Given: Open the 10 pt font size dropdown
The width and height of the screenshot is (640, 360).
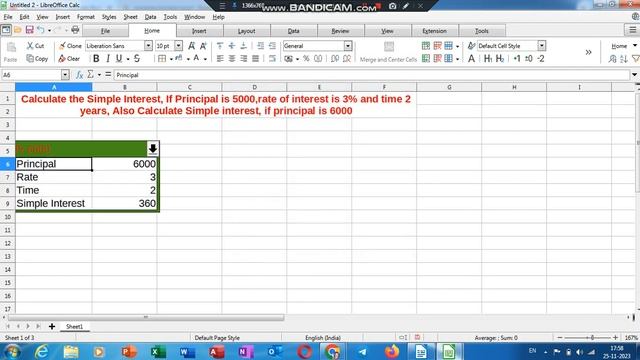Looking at the screenshot, I should [179, 46].
